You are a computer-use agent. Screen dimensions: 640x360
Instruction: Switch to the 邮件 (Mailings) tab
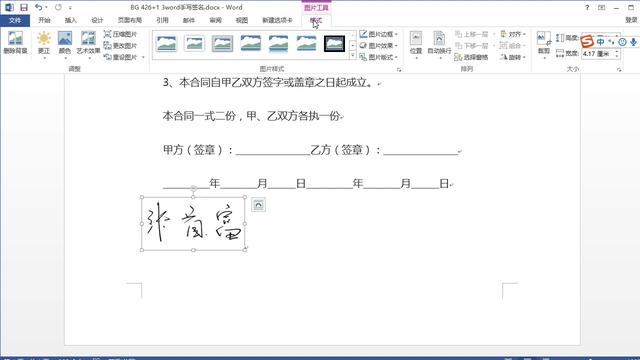click(x=189, y=20)
